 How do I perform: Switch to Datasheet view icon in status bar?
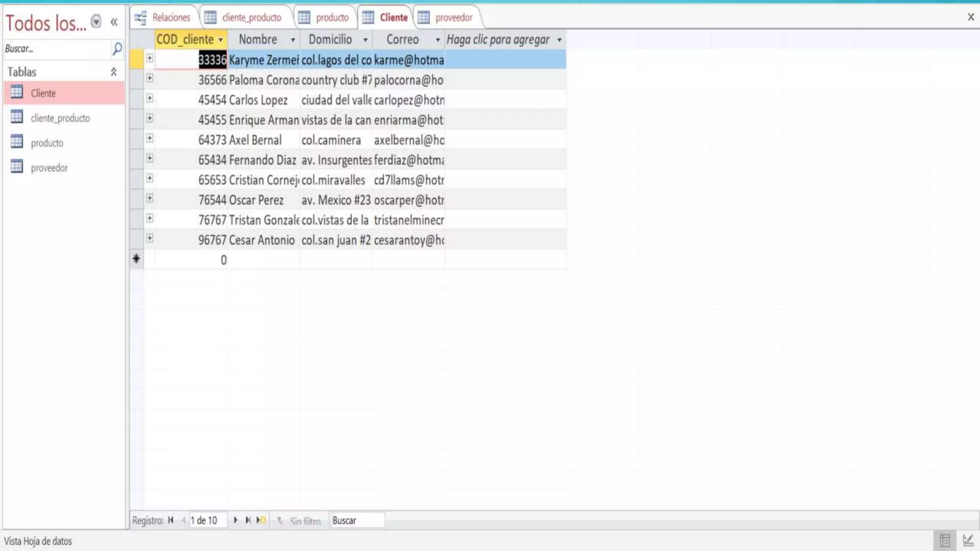[x=945, y=540]
